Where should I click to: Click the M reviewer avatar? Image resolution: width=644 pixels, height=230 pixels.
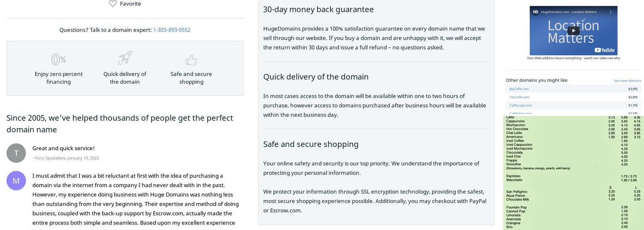(16, 181)
